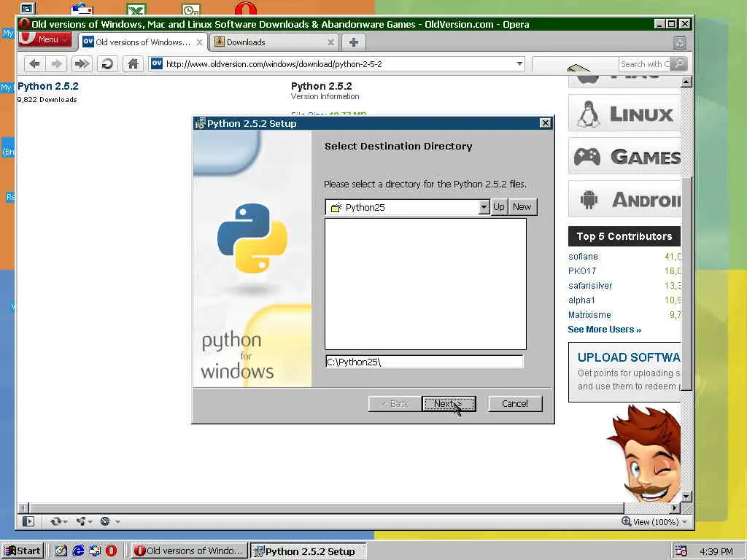Image resolution: width=747 pixels, height=560 pixels.
Task: Launch Opera from quick launch
Action: pos(111,551)
